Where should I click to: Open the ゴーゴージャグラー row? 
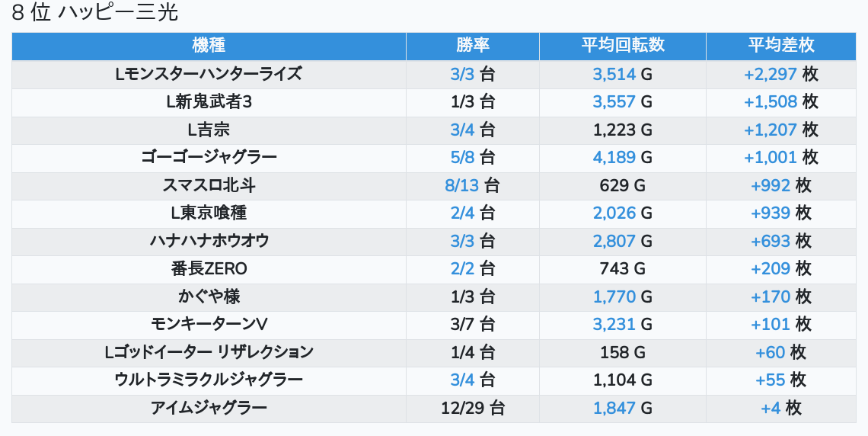[x=209, y=158]
